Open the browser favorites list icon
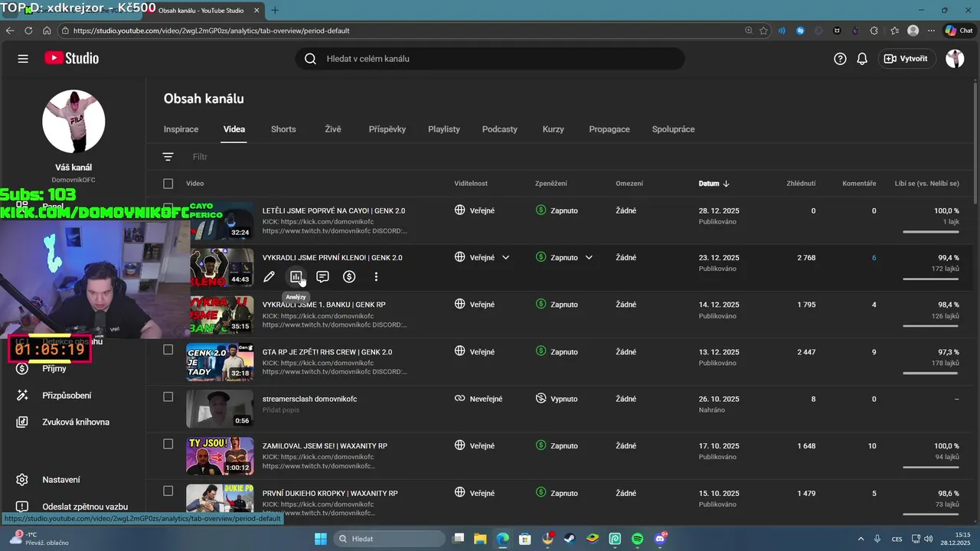Viewport: 980px width, 551px height. (x=894, y=31)
